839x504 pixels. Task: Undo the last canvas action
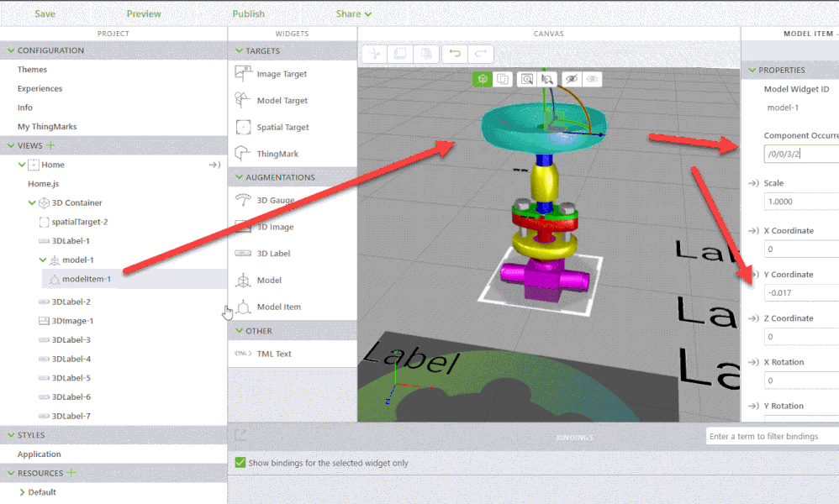[x=455, y=54]
